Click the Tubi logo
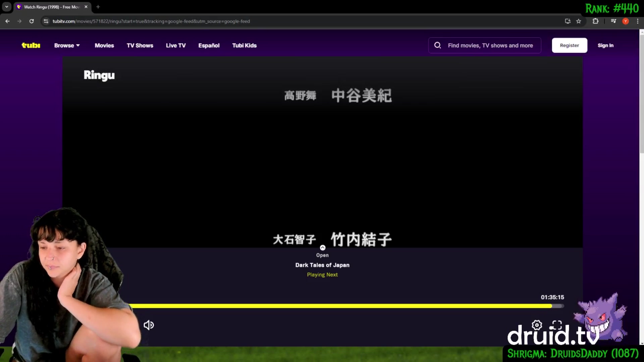This screenshot has height=362, width=644. 31,45
